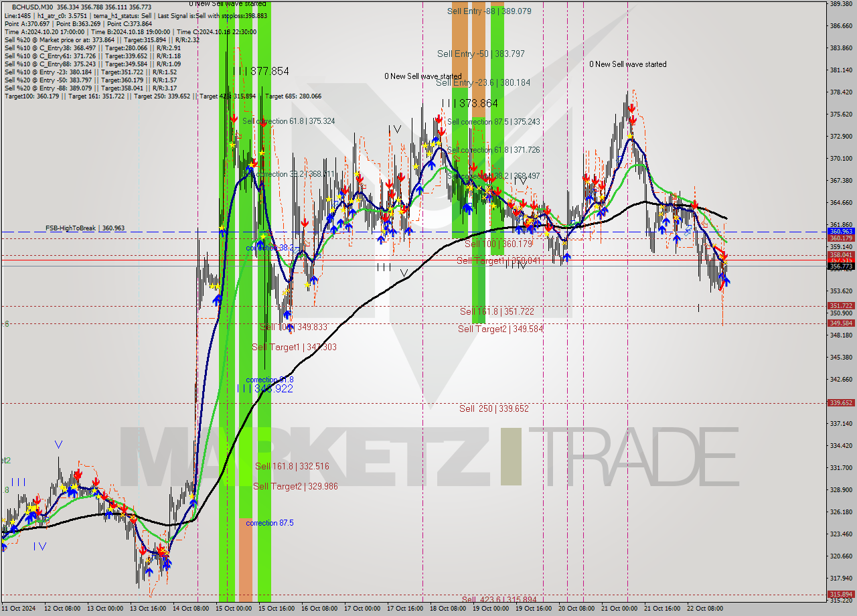Select the FSB-HighToBreak | 360.963 label
This screenshot has height=616, width=857.
click(x=85, y=228)
